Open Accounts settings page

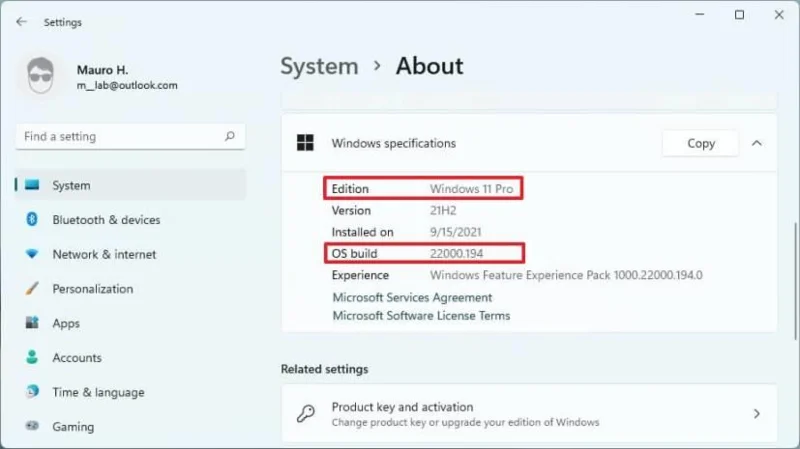coord(77,358)
